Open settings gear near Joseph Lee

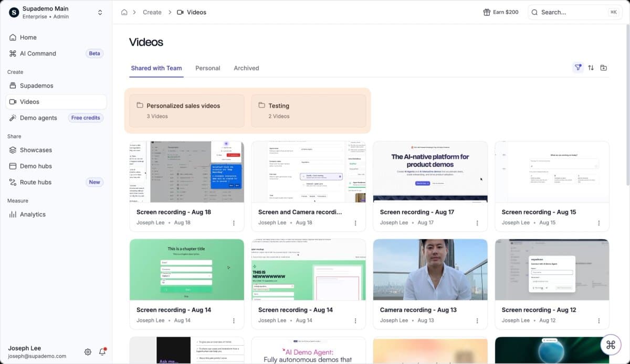tap(88, 352)
